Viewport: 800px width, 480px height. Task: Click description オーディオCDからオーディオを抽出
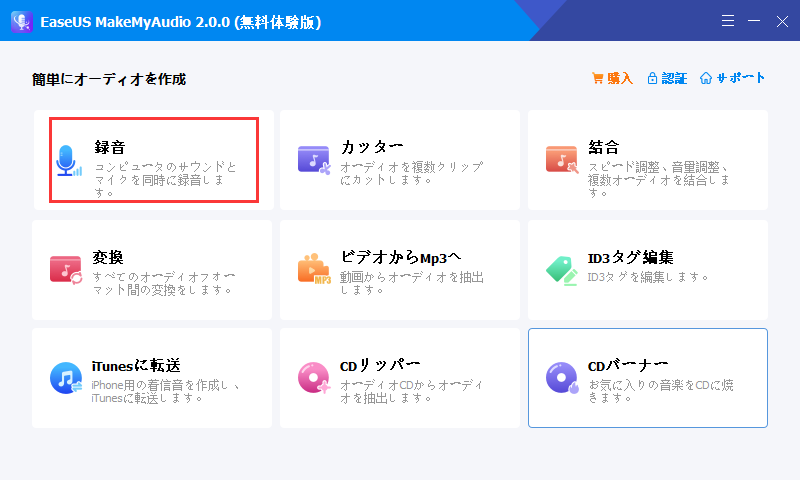coord(411,391)
